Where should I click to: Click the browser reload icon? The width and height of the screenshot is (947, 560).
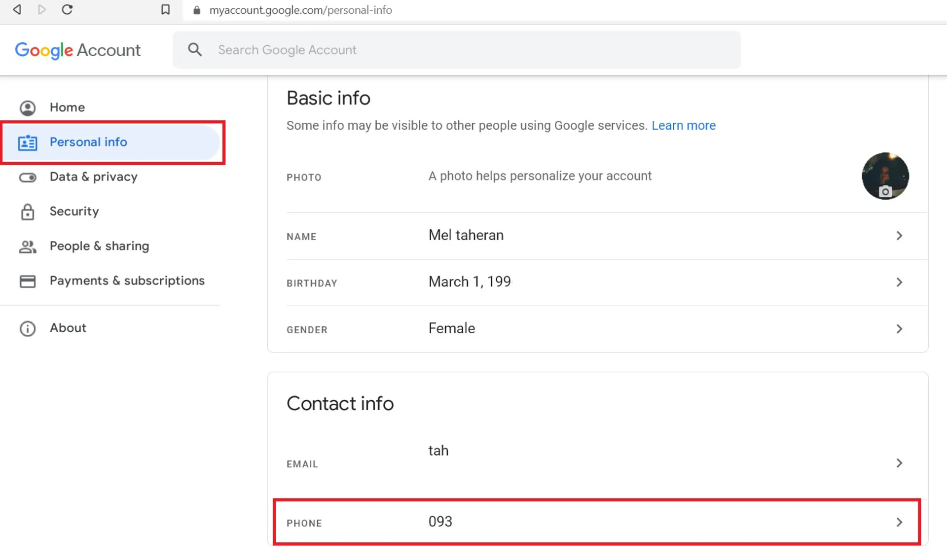67,9
